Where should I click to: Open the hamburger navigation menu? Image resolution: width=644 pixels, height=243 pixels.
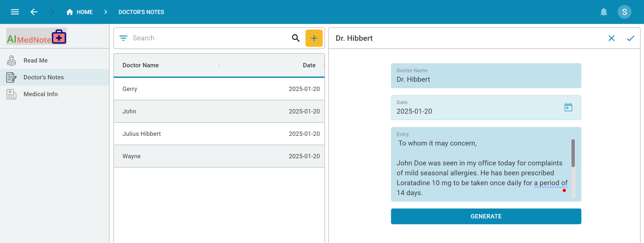tap(15, 12)
